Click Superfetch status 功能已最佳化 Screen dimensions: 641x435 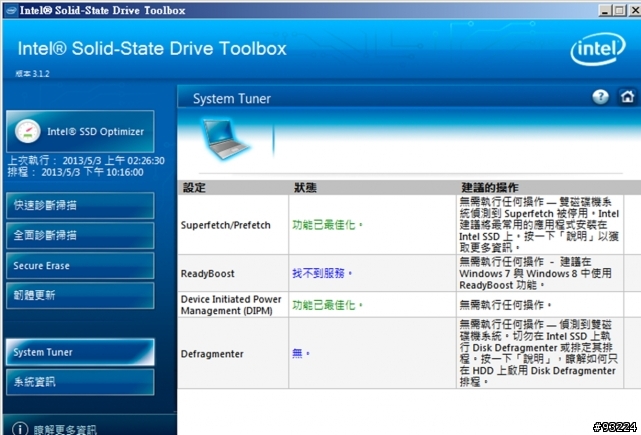327,225
